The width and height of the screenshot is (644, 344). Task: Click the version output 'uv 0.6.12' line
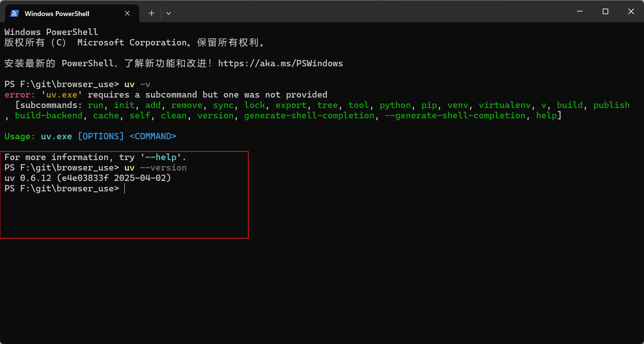tap(87, 178)
